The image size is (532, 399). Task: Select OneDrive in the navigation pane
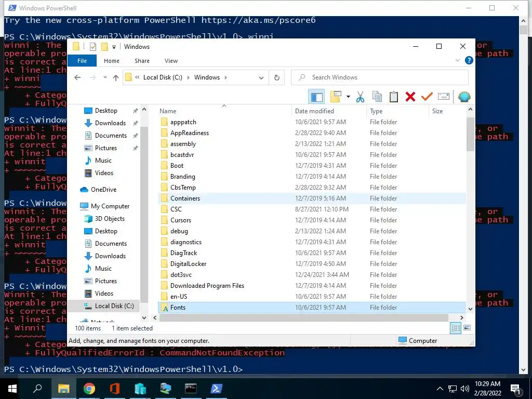coord(98,189)
